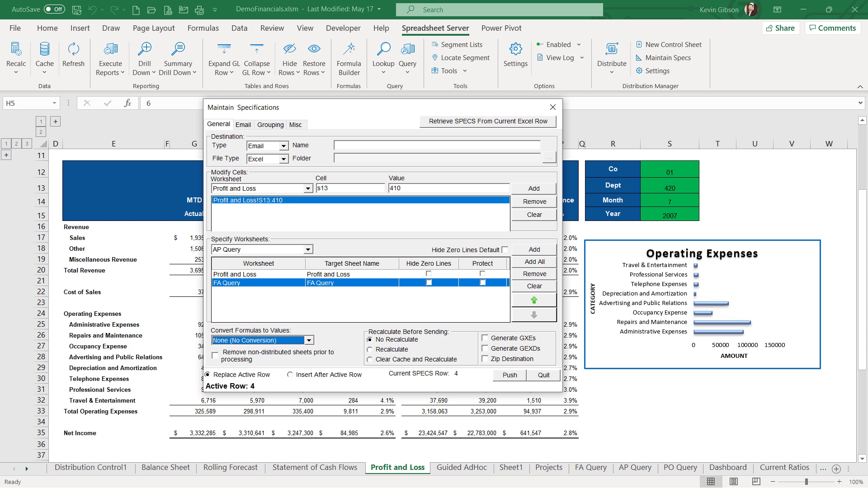Click the Share button
The height and width of the screenshot is (488, 868).
pyautogui.click(x=781, y=28)
